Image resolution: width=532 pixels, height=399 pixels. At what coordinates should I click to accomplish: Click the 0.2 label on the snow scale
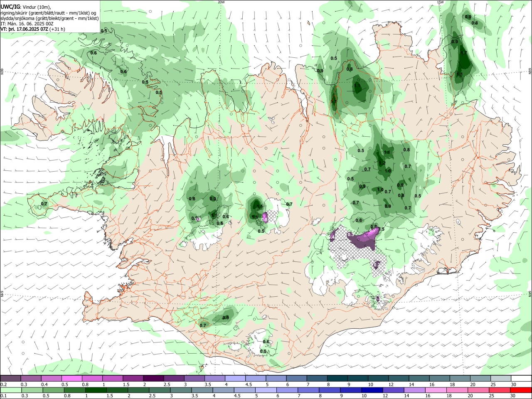tap(3, 385)
